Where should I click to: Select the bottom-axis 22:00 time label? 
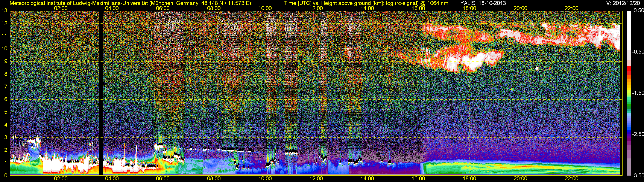[x=571, y=179]
